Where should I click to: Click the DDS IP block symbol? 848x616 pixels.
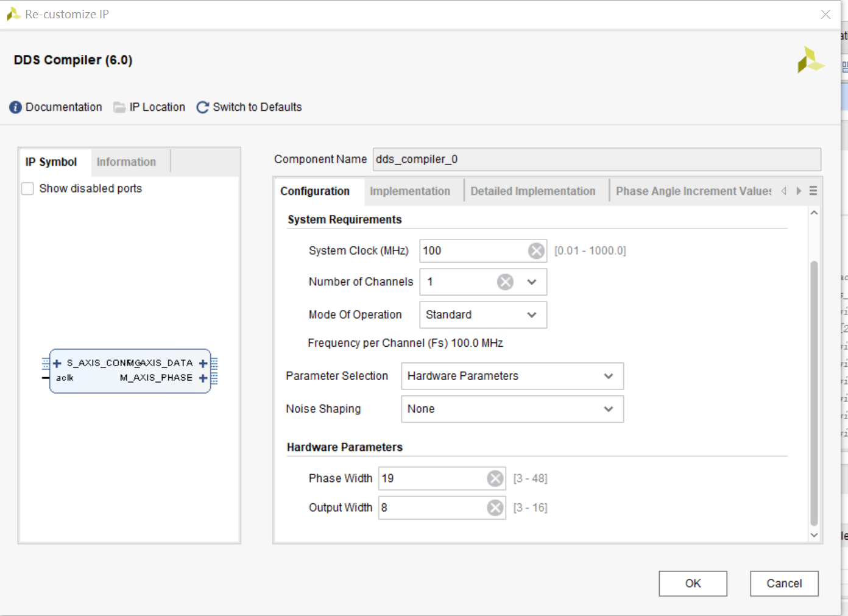130,371
